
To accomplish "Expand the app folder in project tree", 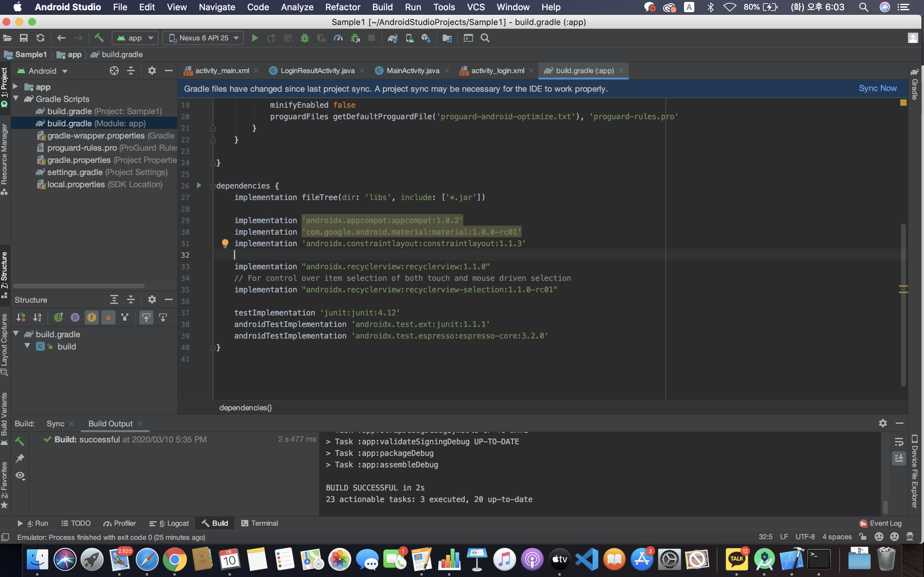I will tap(16, 87).
